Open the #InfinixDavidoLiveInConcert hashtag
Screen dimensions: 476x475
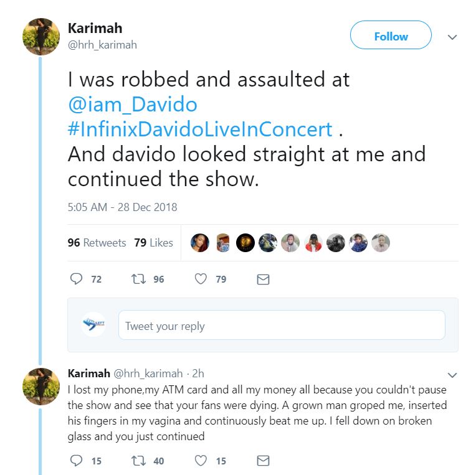pyautogui.click(x=200, y=129)
